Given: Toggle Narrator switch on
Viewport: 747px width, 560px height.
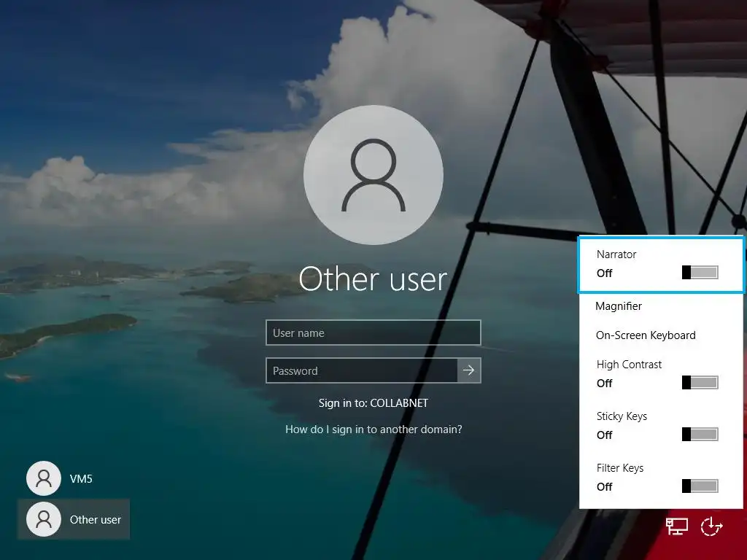Looking at the screenshot, I should point(700,273).
